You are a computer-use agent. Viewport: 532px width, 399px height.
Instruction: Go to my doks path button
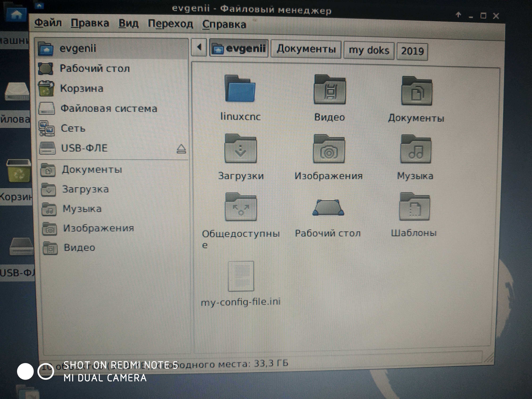coord(369,51)
